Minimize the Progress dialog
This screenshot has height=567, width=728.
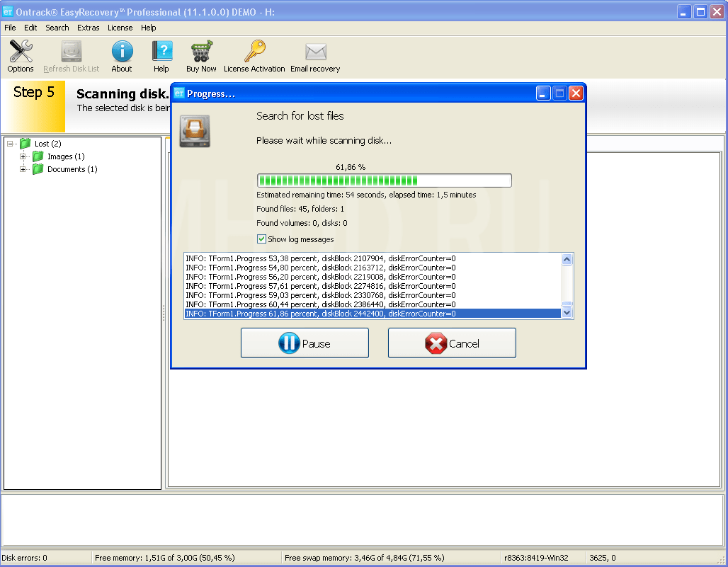click(543, 93)
